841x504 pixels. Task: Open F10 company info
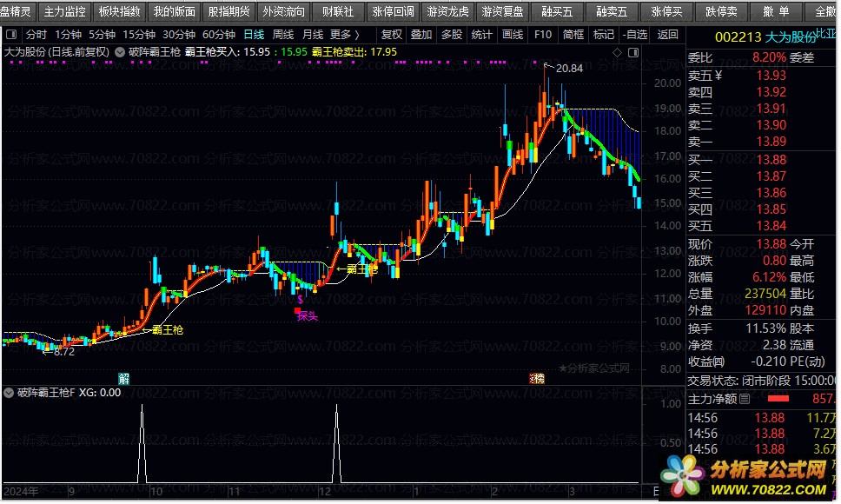coord(543,35)
